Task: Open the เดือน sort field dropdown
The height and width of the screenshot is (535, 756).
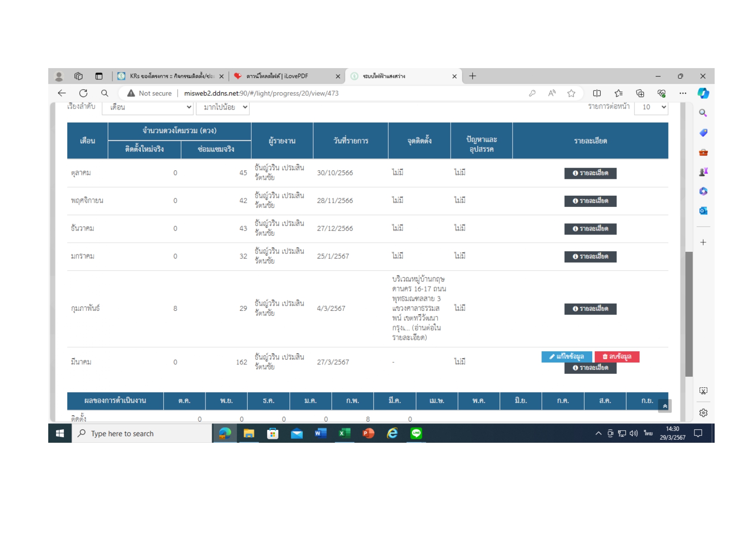Action: coord(147,107)
